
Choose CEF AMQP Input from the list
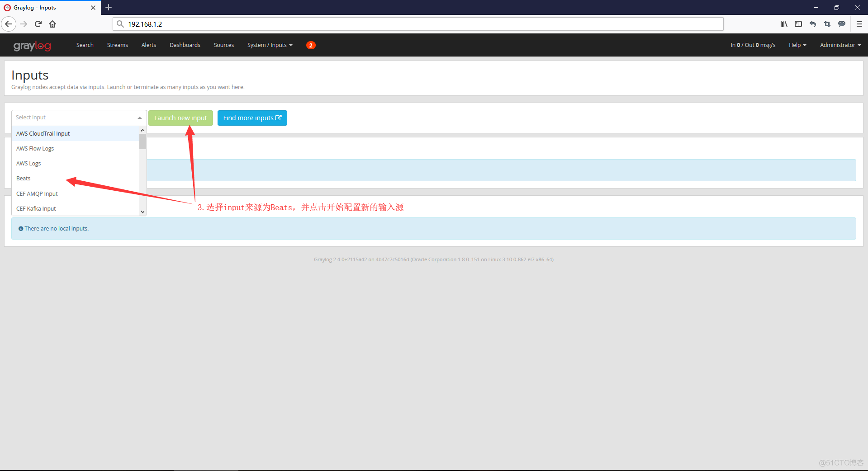tap(75, 193)
